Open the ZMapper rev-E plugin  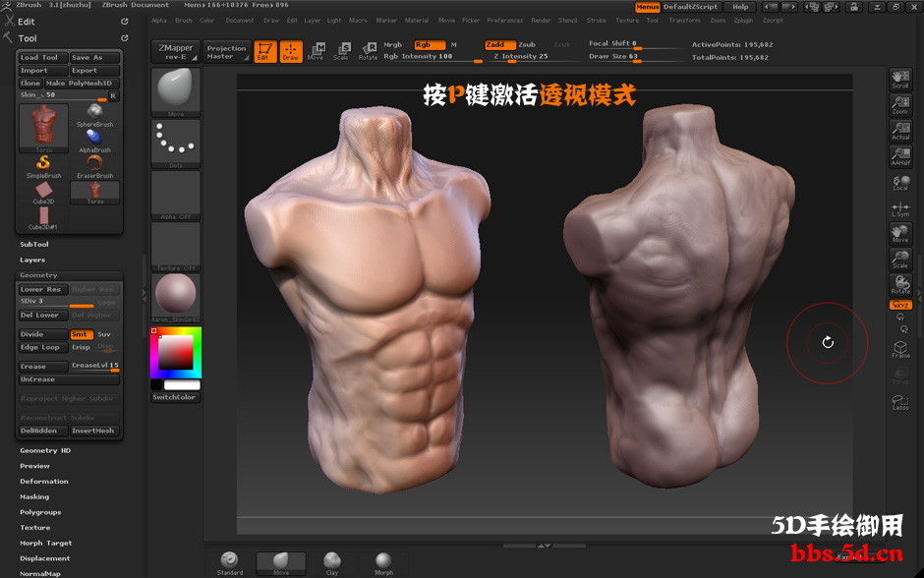point(176,52)
